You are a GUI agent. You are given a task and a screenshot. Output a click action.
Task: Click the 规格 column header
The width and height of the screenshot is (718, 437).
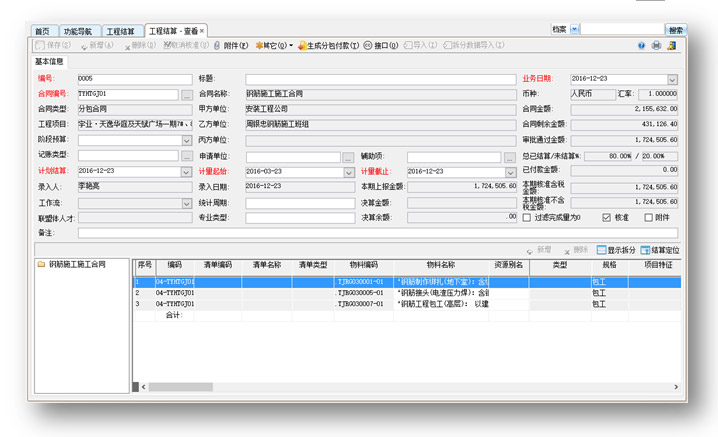pyautogui.click(x=609, y=265)
